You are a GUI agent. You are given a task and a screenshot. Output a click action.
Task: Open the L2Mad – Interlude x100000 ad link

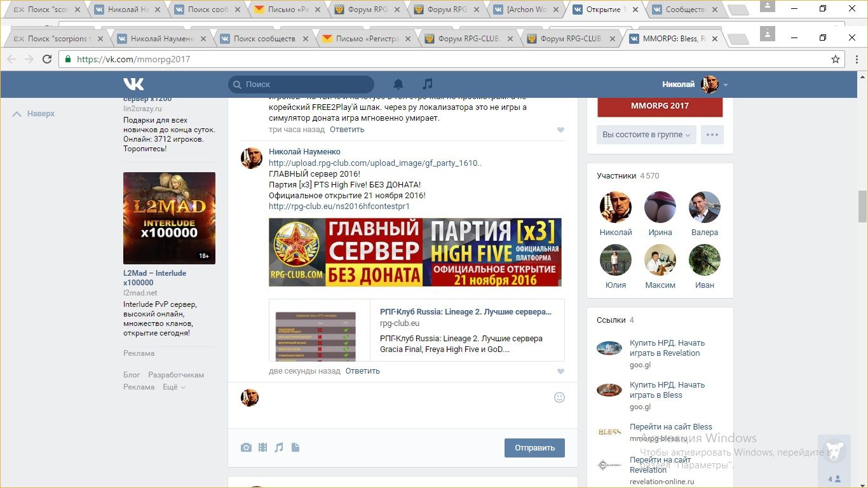click(x=154, y=278)
